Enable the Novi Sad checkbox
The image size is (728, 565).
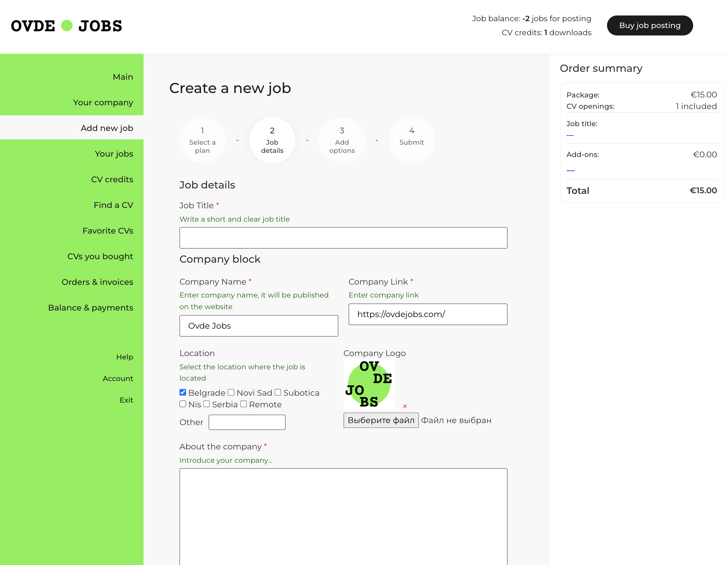[231, 392]
